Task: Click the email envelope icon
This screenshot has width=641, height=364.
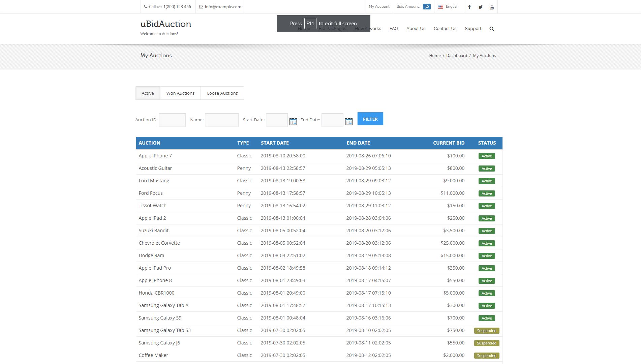Action: point(201,7)
